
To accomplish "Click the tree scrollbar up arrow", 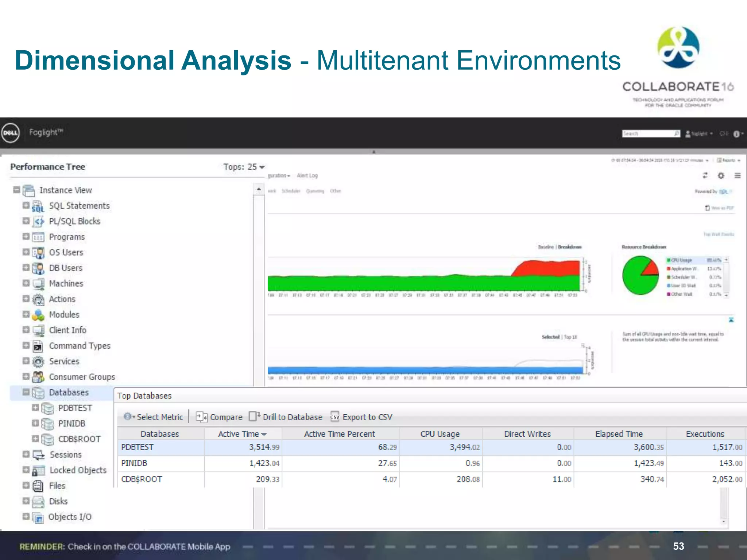I will click(x=259, y=189).
